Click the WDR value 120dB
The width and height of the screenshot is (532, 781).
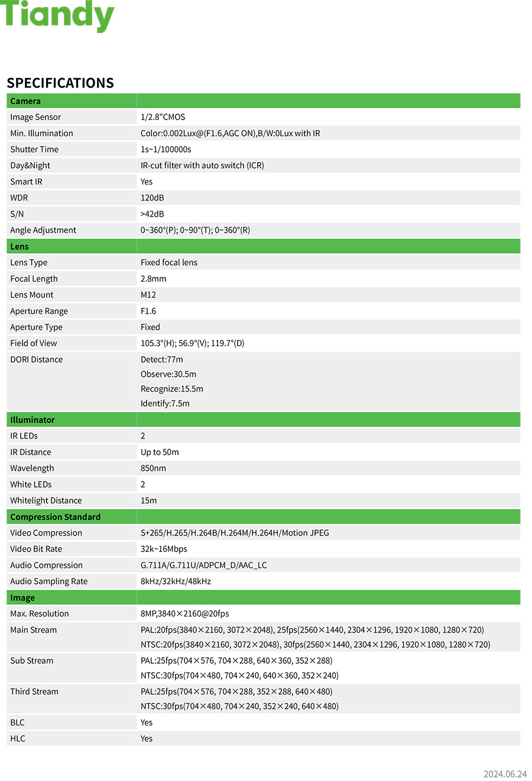[153, 198]
